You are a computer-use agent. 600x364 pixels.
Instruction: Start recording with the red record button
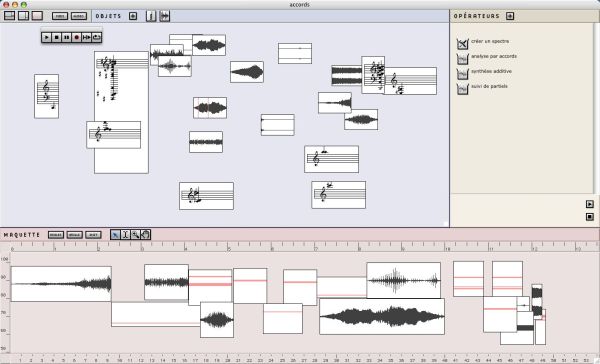[x=77, y=38]
